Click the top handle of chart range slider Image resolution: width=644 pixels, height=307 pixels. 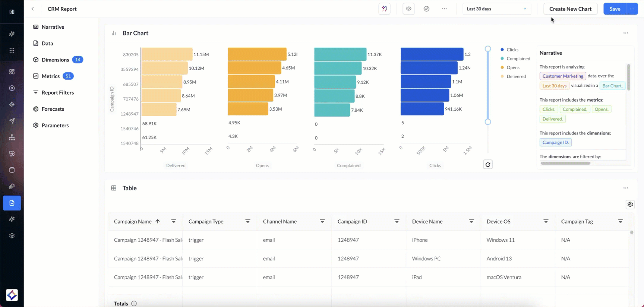[487, 49]
